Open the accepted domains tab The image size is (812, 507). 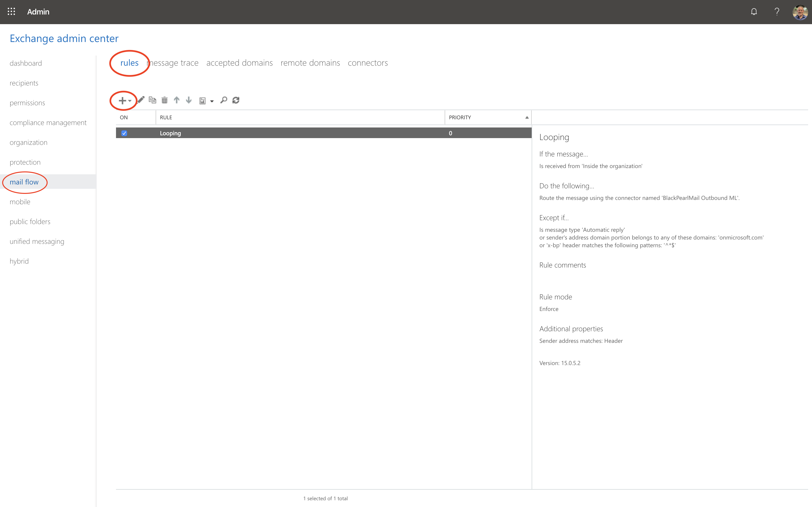pyautogui.click(x=239, y=63)
